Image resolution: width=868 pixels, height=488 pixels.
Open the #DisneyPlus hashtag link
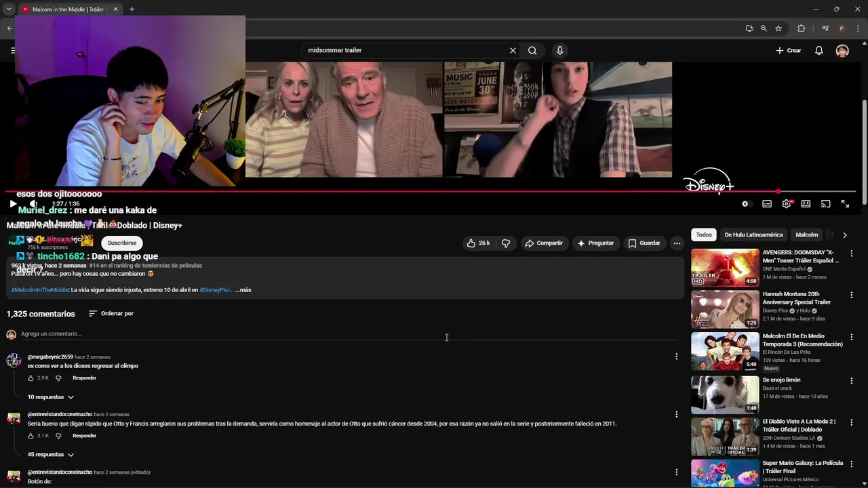click(216, 290)
